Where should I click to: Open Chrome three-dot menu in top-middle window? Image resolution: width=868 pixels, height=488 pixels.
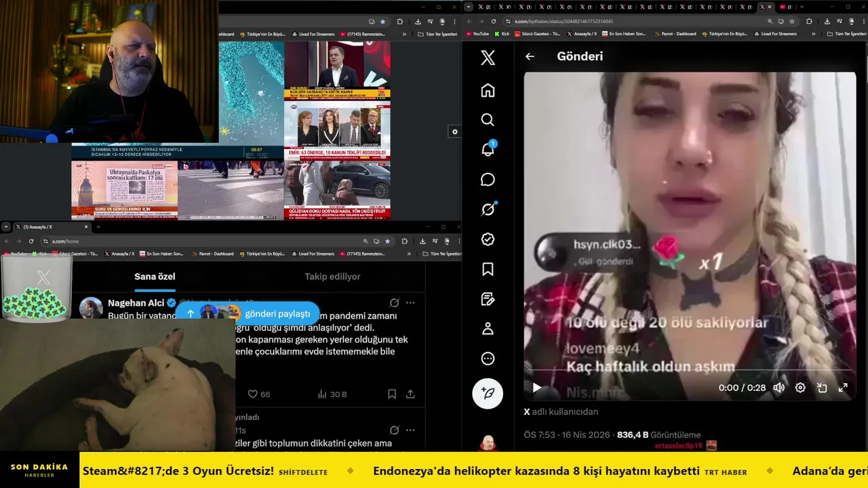tap(454, 22)
